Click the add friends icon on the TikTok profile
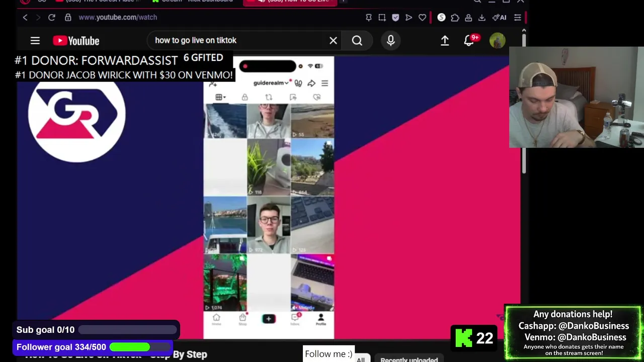 [213, 83]
